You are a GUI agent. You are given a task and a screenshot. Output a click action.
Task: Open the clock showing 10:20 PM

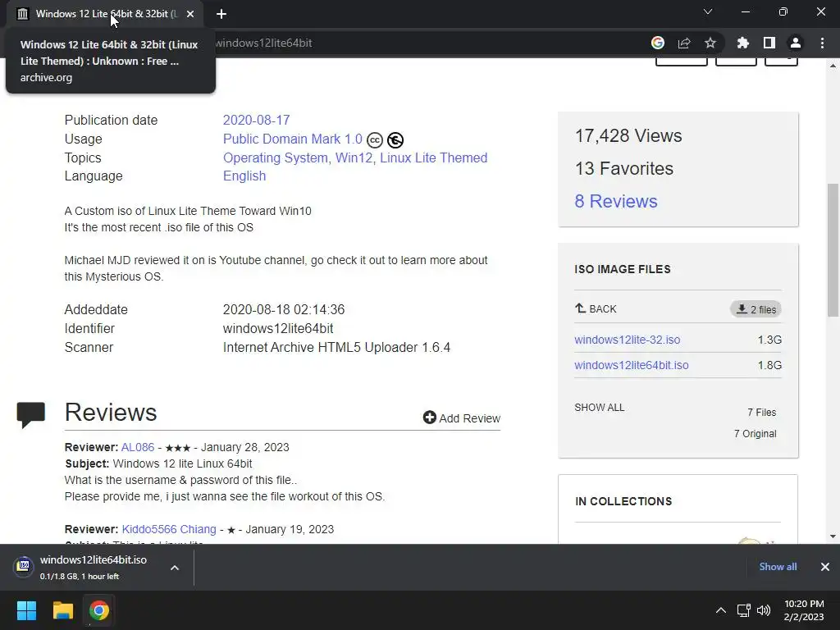click(804, 610)
